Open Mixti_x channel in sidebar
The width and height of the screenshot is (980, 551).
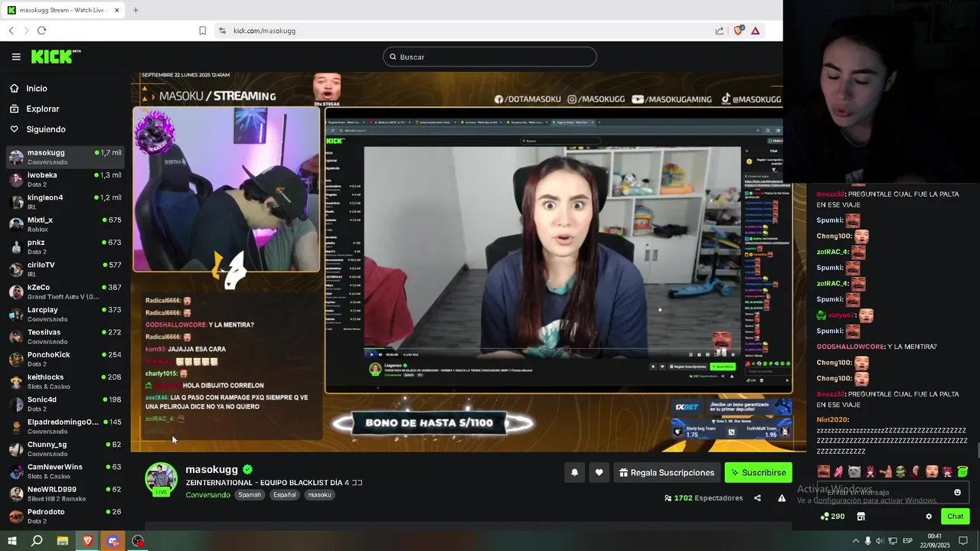click(x=65, y=224)
